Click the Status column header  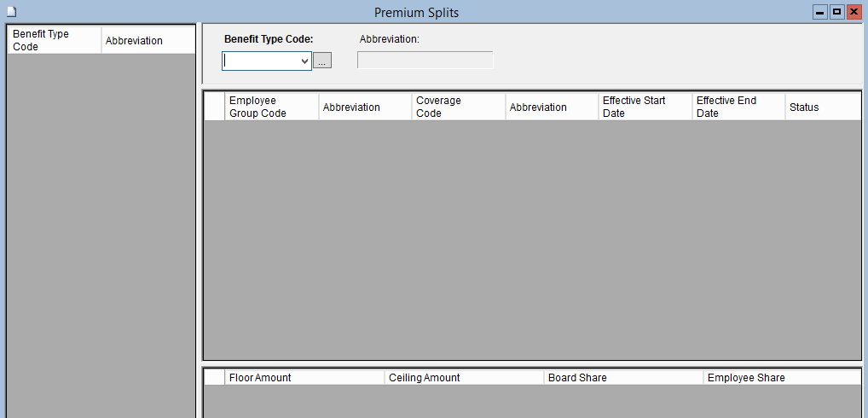pos(822,107)
